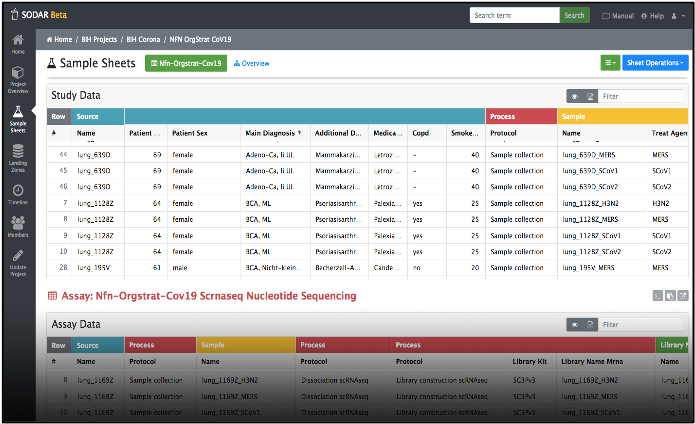This screenshot has height=424, width=695.
Task: Open the Manual link
Action: (618, 16)
